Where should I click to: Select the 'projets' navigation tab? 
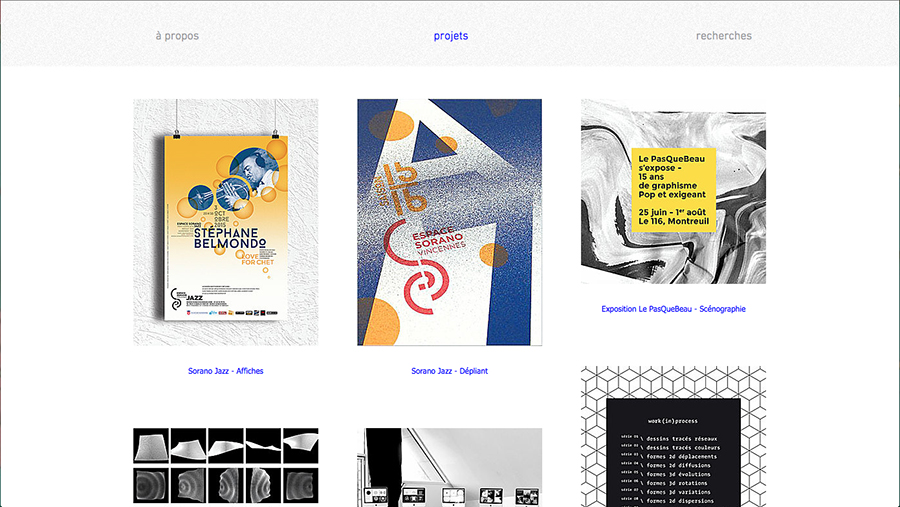click(x=451, y=36)
